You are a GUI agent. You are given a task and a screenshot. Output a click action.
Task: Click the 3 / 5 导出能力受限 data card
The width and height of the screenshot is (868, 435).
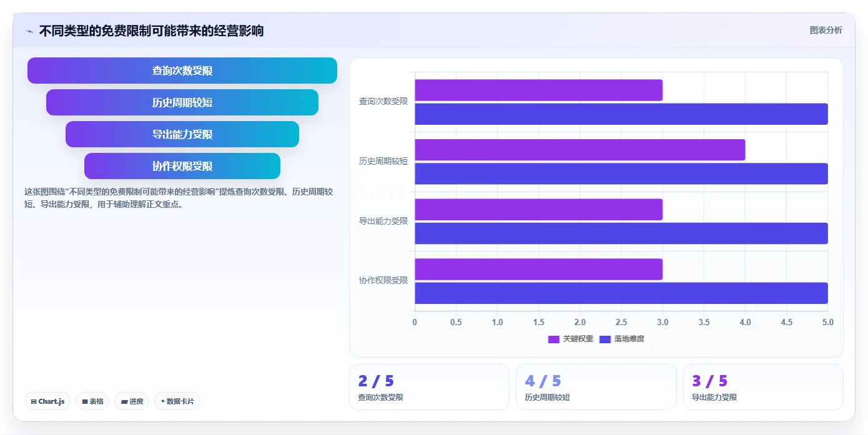click(763, 387)
